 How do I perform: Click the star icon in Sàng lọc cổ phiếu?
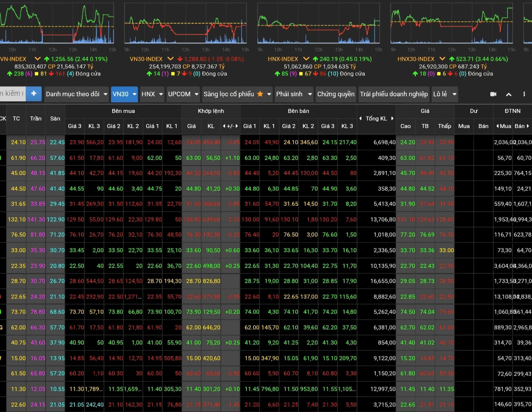click(260, 94)
